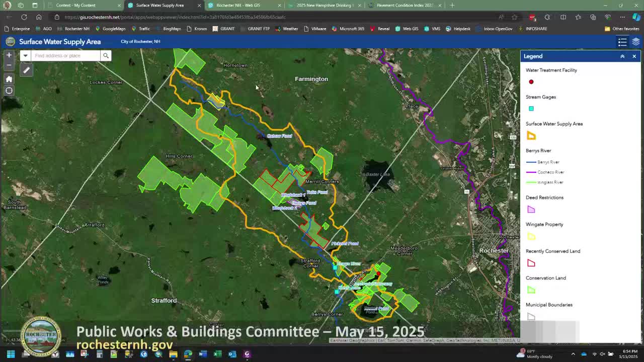Find my location on the map
The image size is (644, 362).
tap(9, 90)
